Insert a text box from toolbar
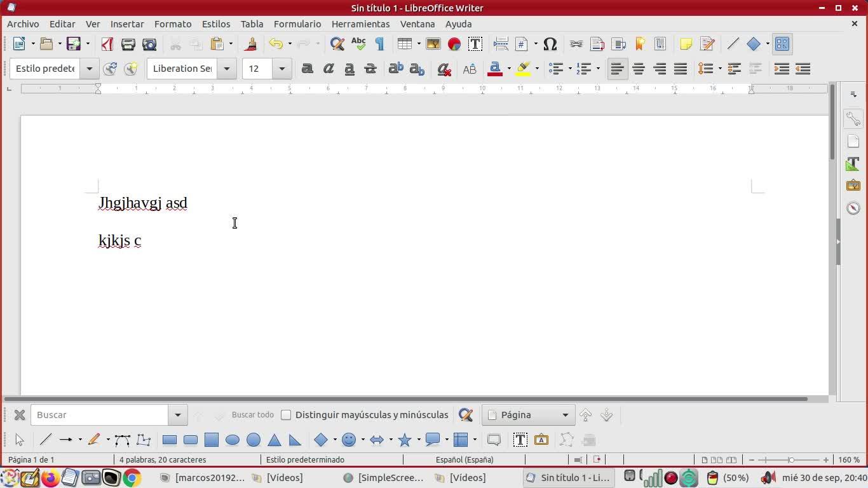Viewport: 868px width, 488px height. click(475, 44)
